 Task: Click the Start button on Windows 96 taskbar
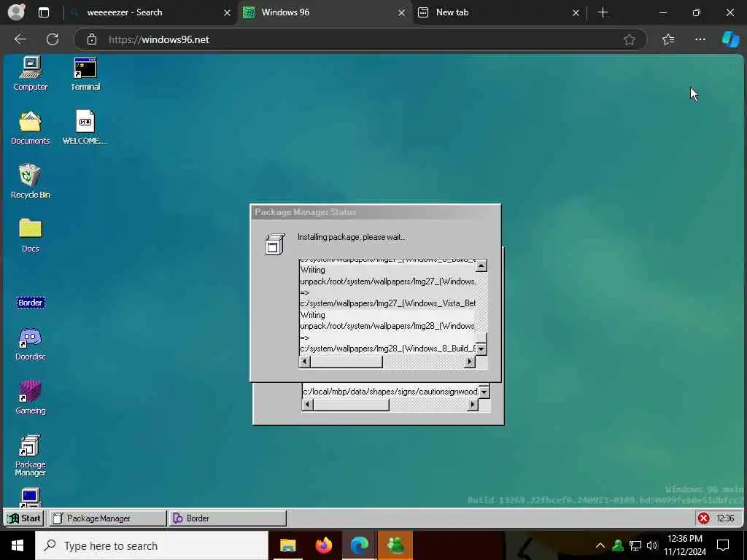(25, 518)
